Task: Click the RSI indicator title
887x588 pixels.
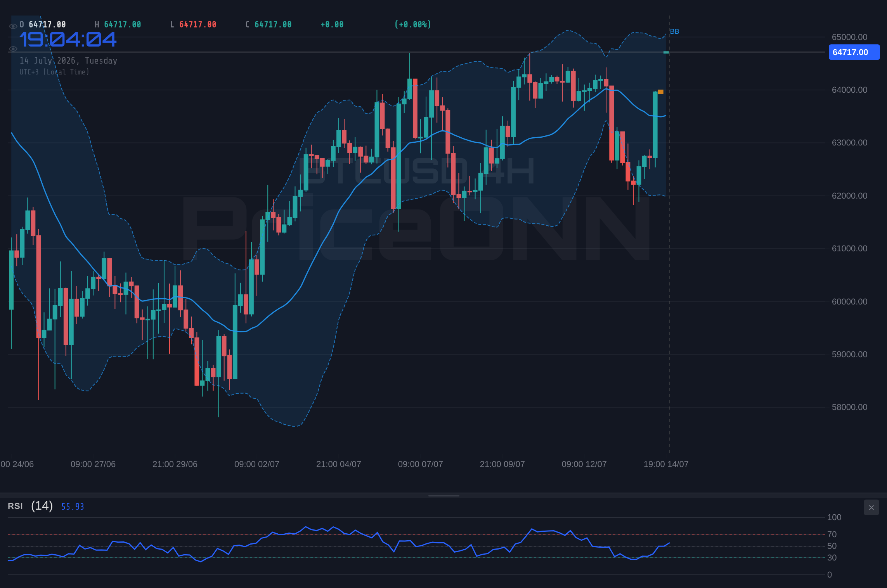Action: [15, 506]
